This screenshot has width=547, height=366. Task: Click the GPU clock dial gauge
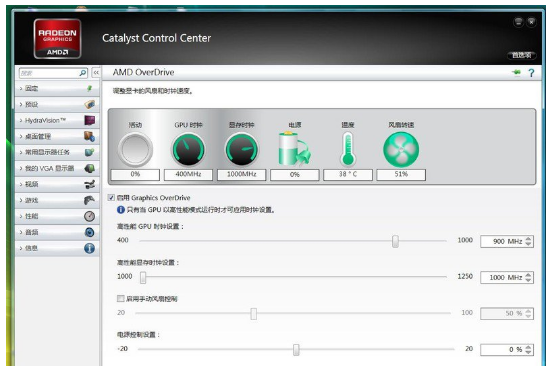click(188, 150)
